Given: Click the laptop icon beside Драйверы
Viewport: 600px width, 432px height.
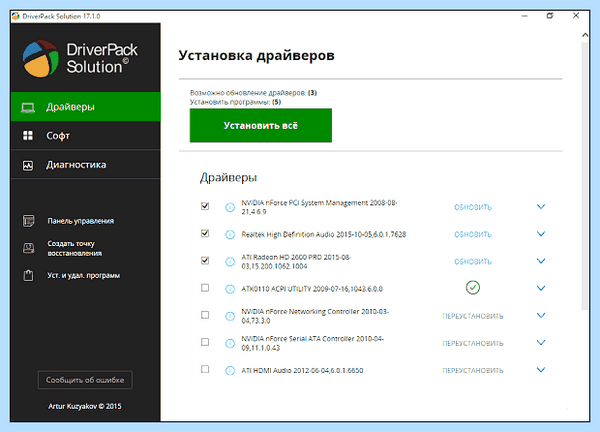Looking at the screenshot, I should (28, 108).
